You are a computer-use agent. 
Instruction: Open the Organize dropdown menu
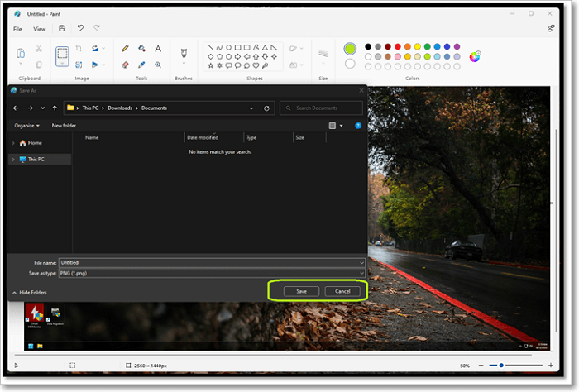pos(26,125)
